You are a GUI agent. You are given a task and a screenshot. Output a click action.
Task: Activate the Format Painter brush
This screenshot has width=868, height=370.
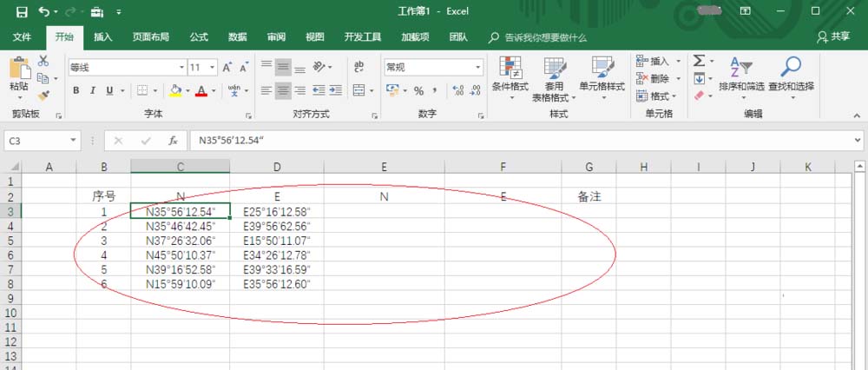click(x=43, y=96)
